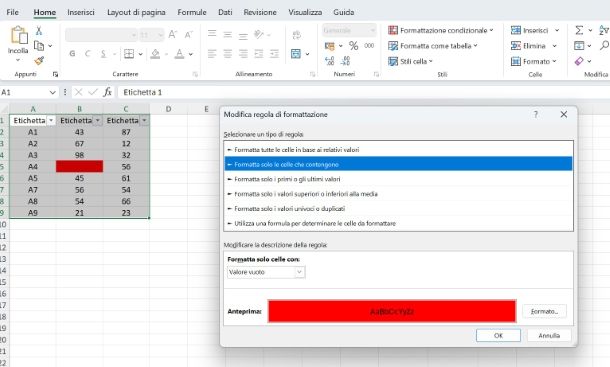Screen dimensions: 610x367
Task: Open the Guida tab
Action: coord(344,12)
